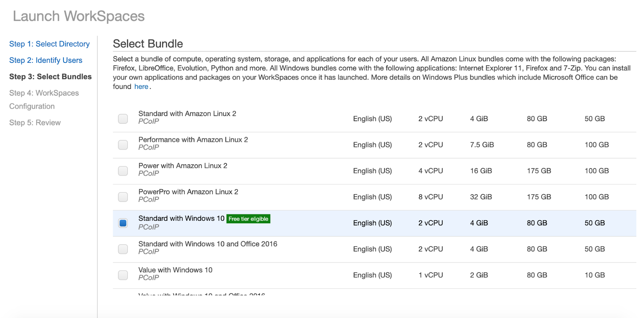Viewport: 644px width, 318px height.
Task: Click 'Standard with Windows 10' bundle name
Action: click(x=181, y=218)
